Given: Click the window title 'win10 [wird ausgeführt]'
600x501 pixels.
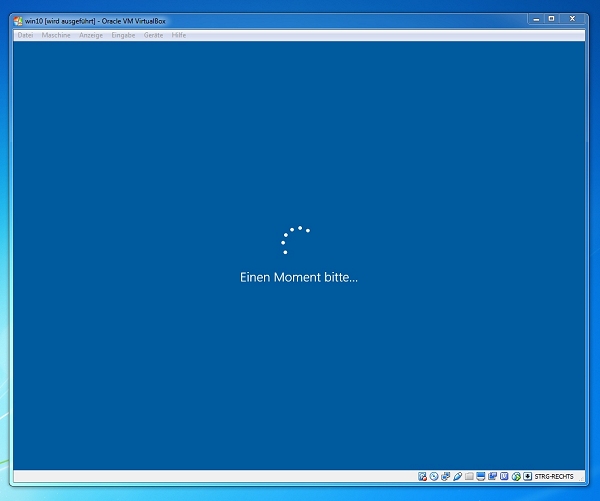Looking at the screenshot, I should tap(60, 21).
